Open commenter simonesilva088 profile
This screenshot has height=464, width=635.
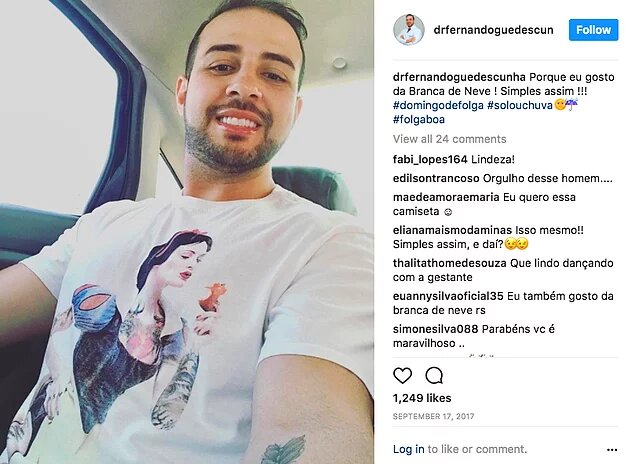click(x=435, y=329)
